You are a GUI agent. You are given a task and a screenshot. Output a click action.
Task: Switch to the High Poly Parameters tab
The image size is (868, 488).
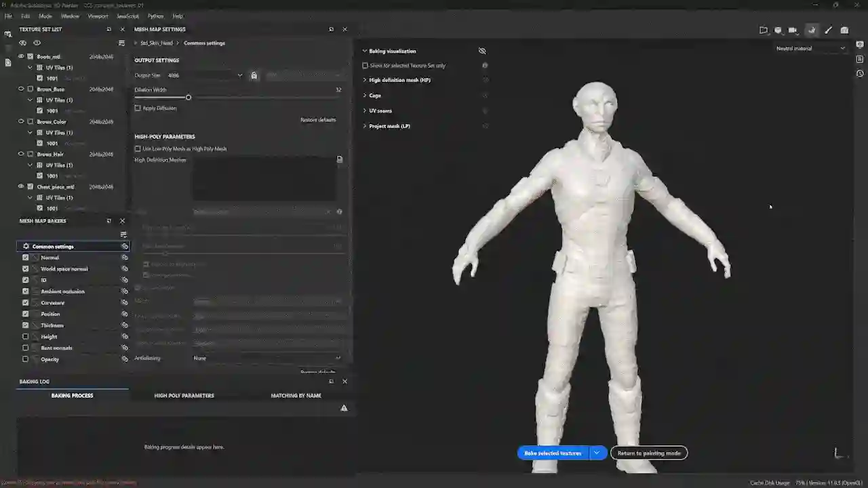tap(184, 395)
